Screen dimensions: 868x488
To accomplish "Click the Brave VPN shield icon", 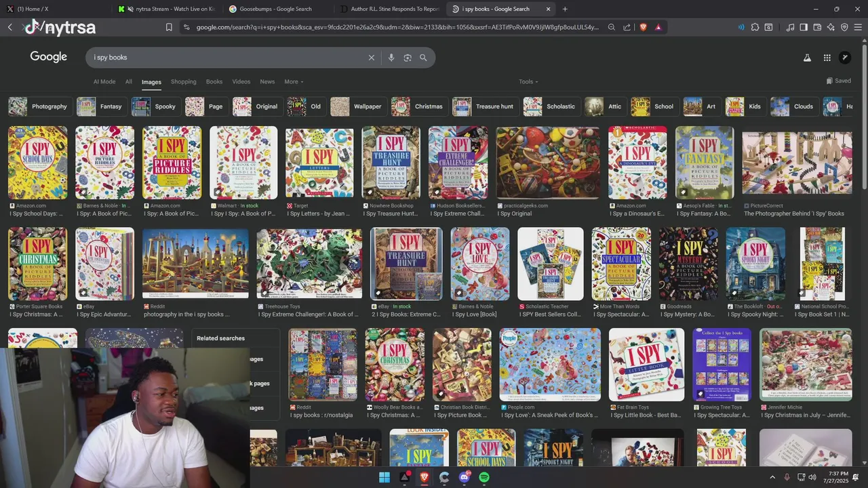I will [844, 27].
